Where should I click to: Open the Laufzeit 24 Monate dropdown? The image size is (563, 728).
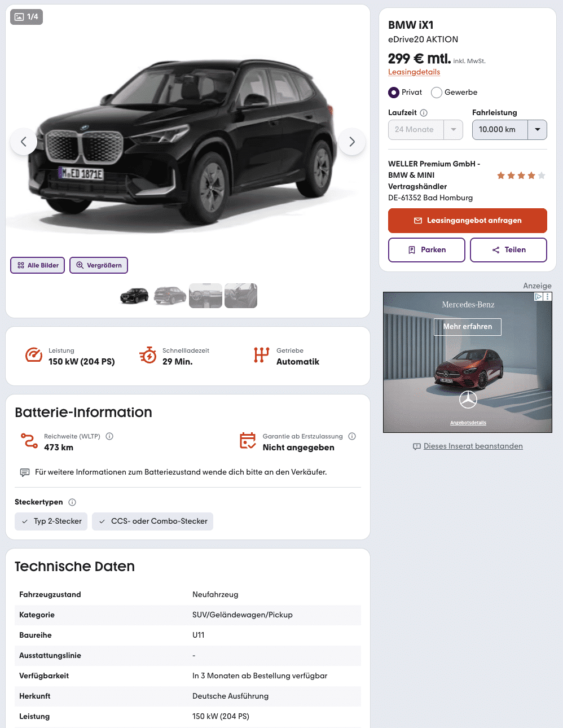425,130
